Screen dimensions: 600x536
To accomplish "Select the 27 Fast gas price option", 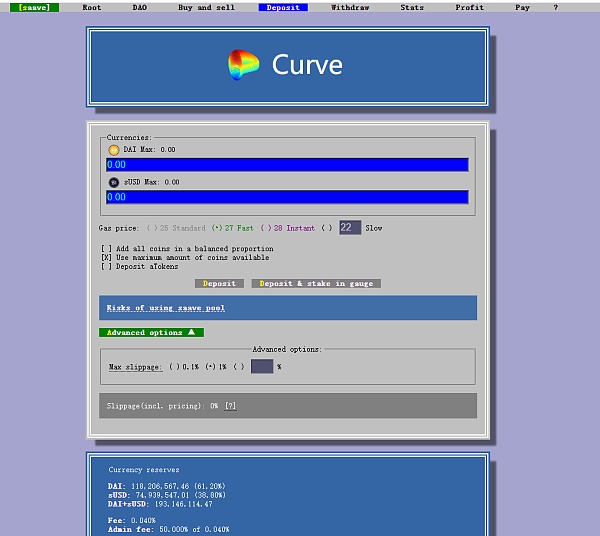I will [x=233, y=228].
